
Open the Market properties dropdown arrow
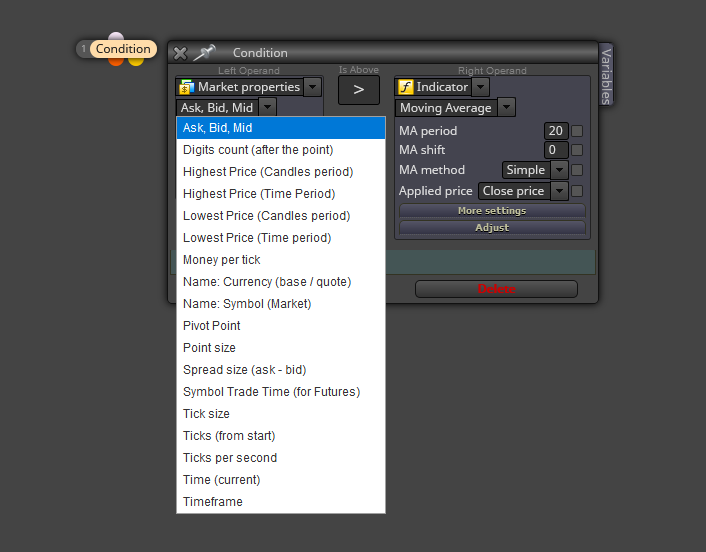312,87
